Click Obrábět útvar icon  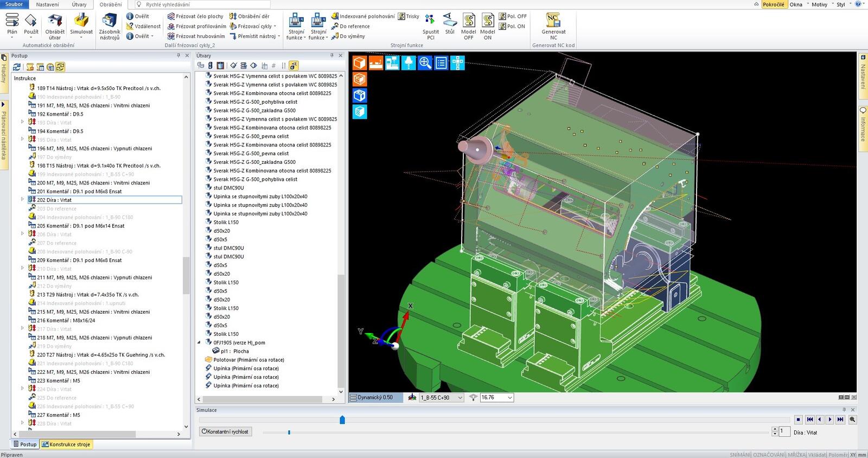[x=55, y=27]
